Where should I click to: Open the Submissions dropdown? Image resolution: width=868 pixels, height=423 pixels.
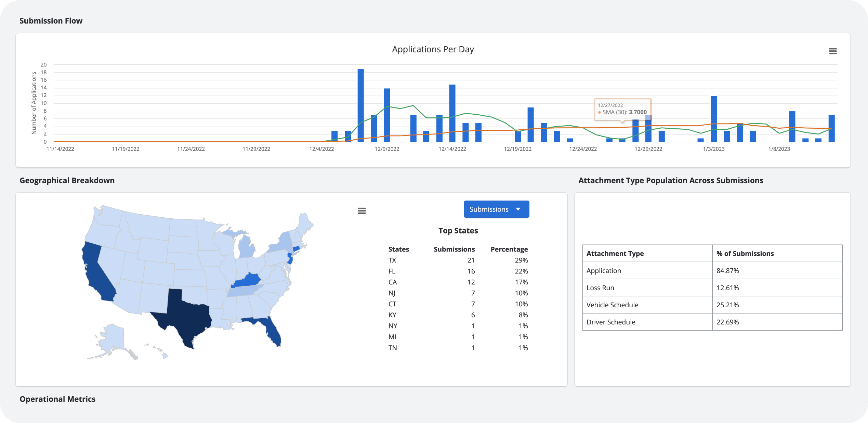coord(496,209)
